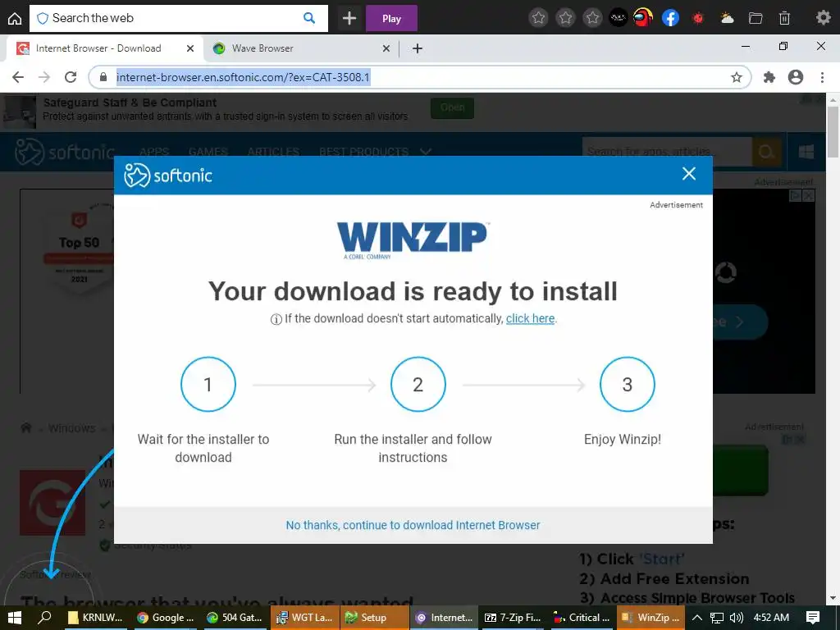Switch to the WGT La... taskbar item
Screen dimensions: 840x630
click(x=304, y=618)
